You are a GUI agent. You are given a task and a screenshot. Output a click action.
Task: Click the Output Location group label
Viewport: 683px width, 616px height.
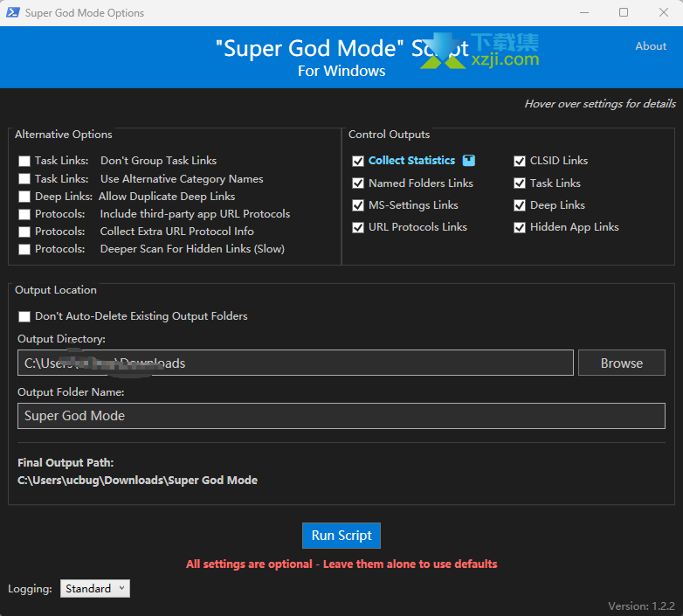click(x=56, y=290)
